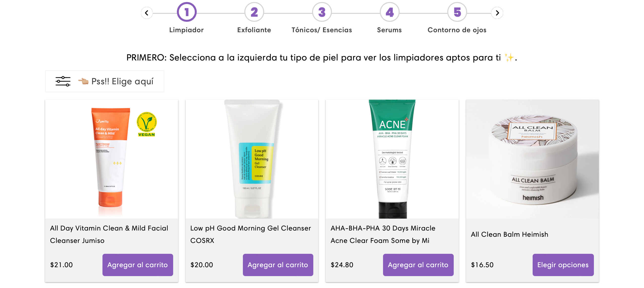Viewport: 644px width, 288px height.
Task: Add Some by Mi acne foam to cart
Action: (418, 264)
